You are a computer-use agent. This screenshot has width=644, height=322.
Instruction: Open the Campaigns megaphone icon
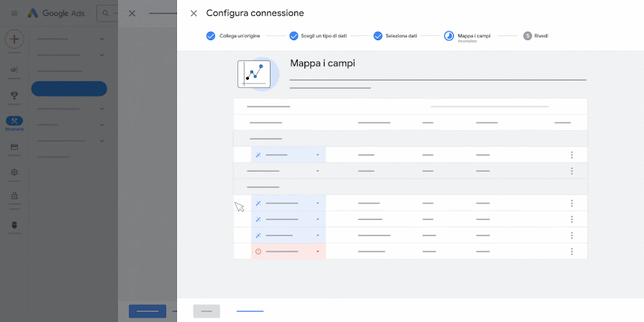(14, 70)
